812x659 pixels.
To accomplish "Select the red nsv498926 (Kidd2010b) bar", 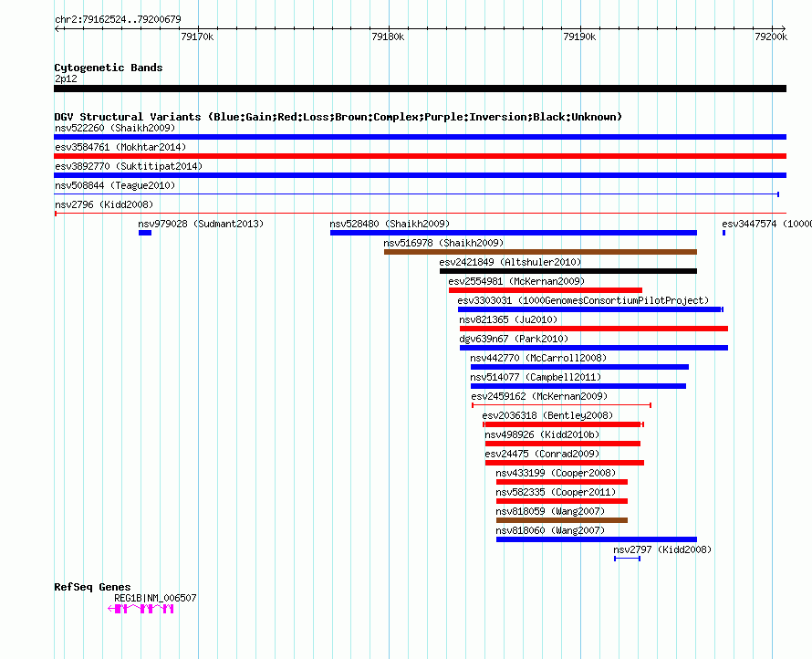I will 563,444.
